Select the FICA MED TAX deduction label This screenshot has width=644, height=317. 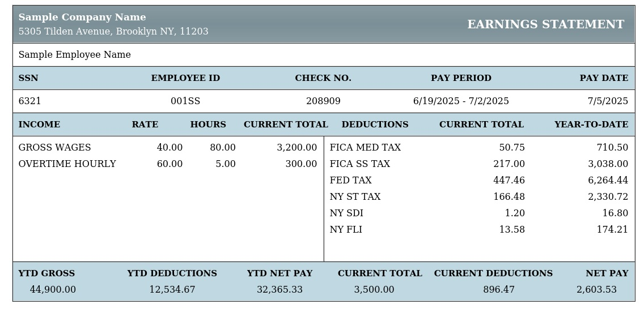click(365, 148)
